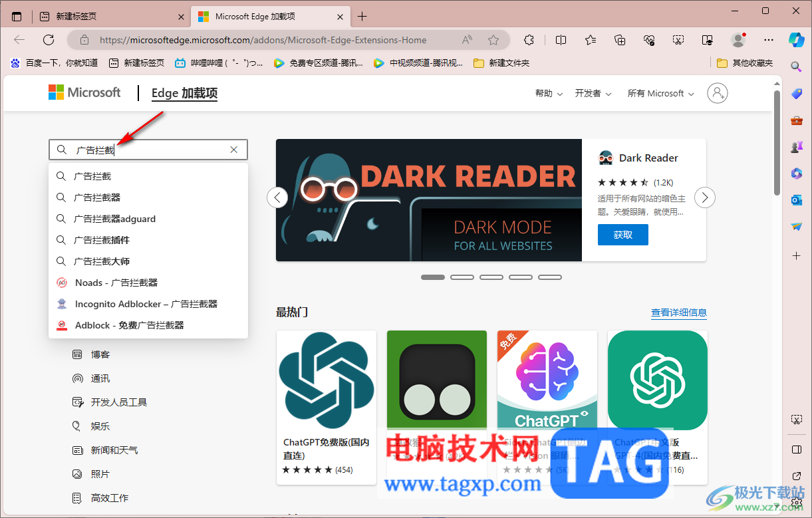This screenshot has width=812, height=518.
Task: Open the Extensions puzzle icon
Action: [x=529, y=40]
